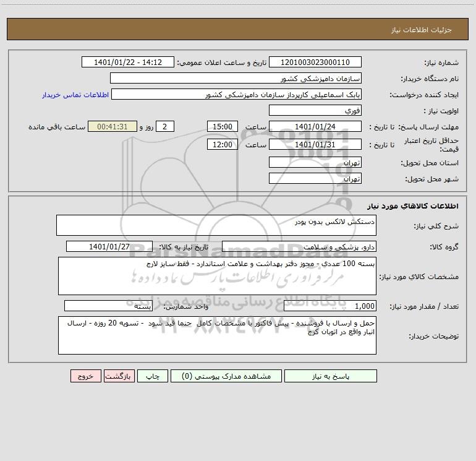The height and width of the screenshot is (461, 476).
Task: Click the need date field 1401/01/27
Action: coord(109,246)
